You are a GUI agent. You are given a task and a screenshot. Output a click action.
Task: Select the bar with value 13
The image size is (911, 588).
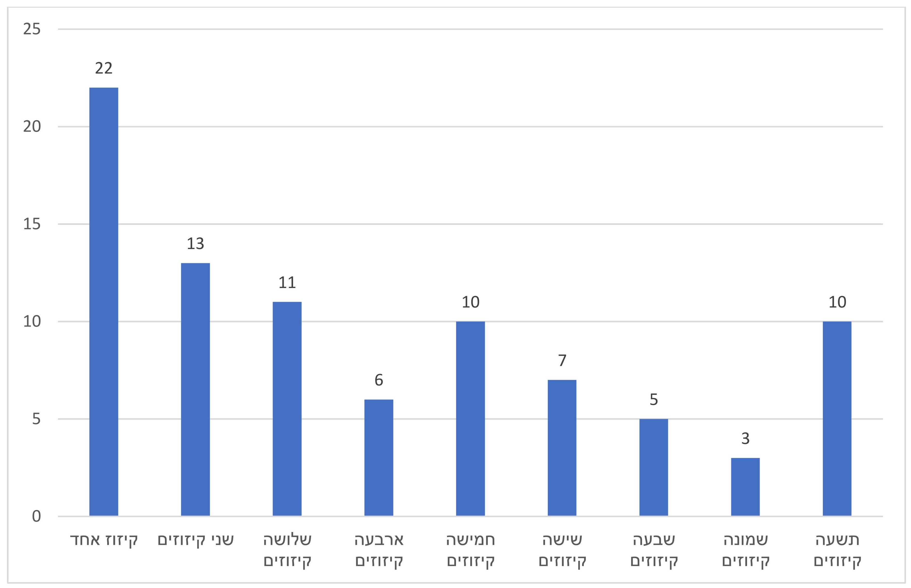click(195, 389)
